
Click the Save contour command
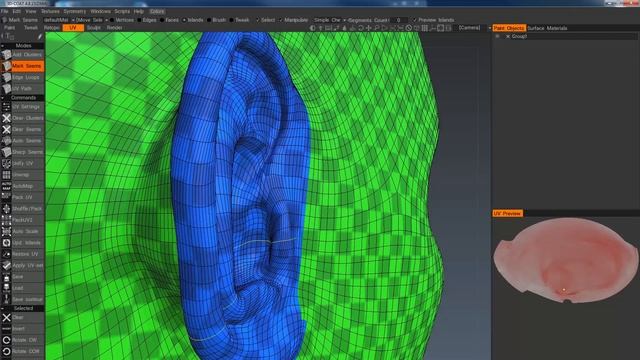(22, 299)
